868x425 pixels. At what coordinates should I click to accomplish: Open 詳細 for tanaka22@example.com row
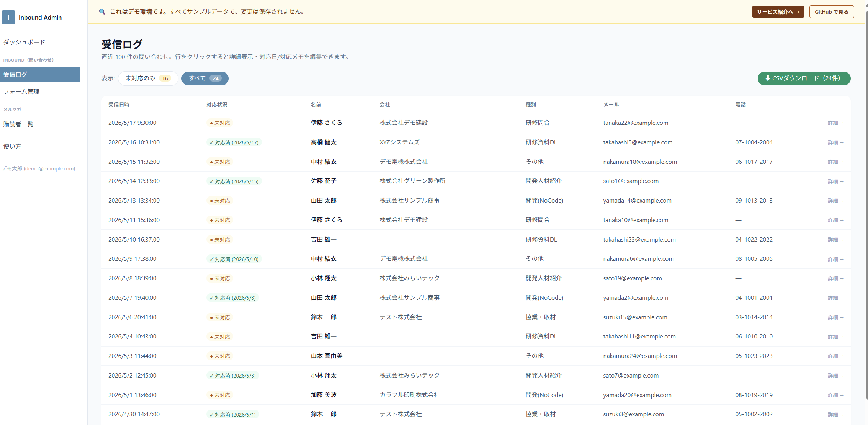pos(835,123)
